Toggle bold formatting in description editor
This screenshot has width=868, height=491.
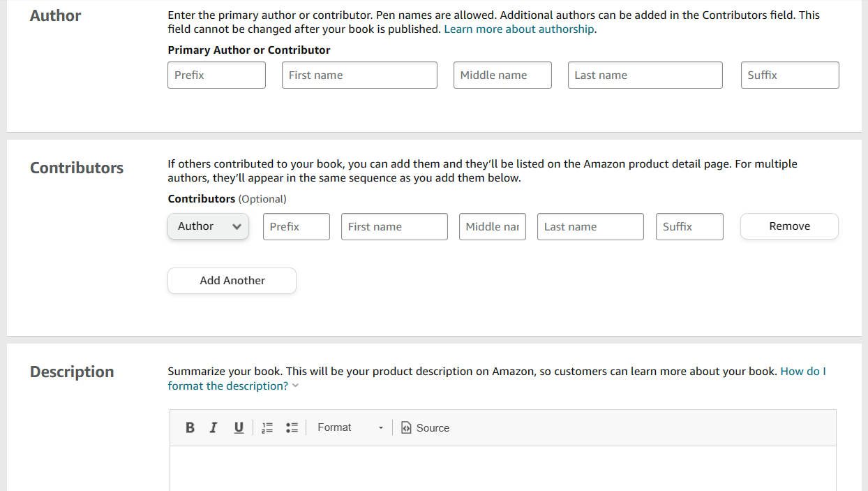coord(190,427)
